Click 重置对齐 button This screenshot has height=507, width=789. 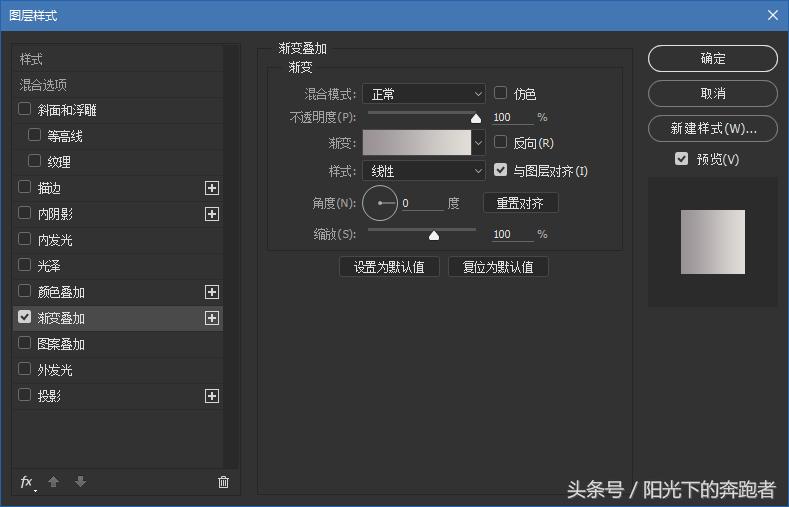tap(520, 203)
